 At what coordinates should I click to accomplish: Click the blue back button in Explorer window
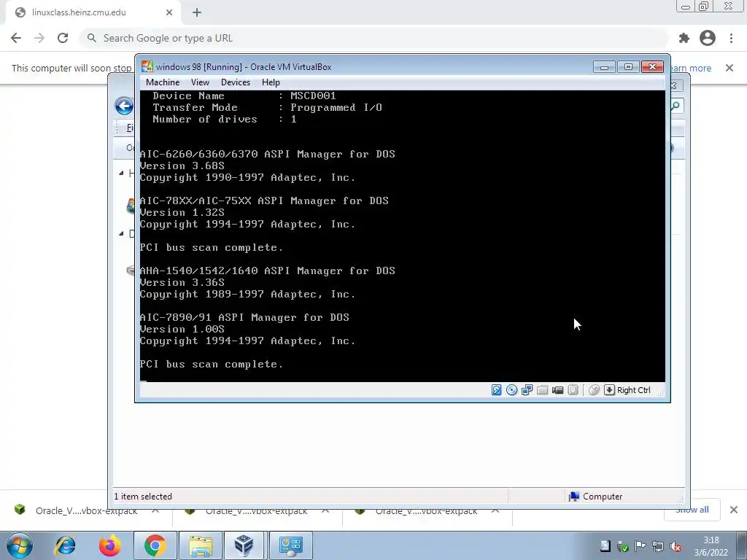(124, 106)
